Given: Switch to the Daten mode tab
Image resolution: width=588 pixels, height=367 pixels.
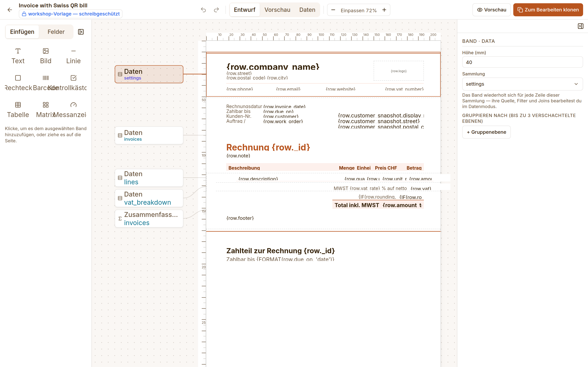Looking at the screenshot, I should (x=307, y=10).
